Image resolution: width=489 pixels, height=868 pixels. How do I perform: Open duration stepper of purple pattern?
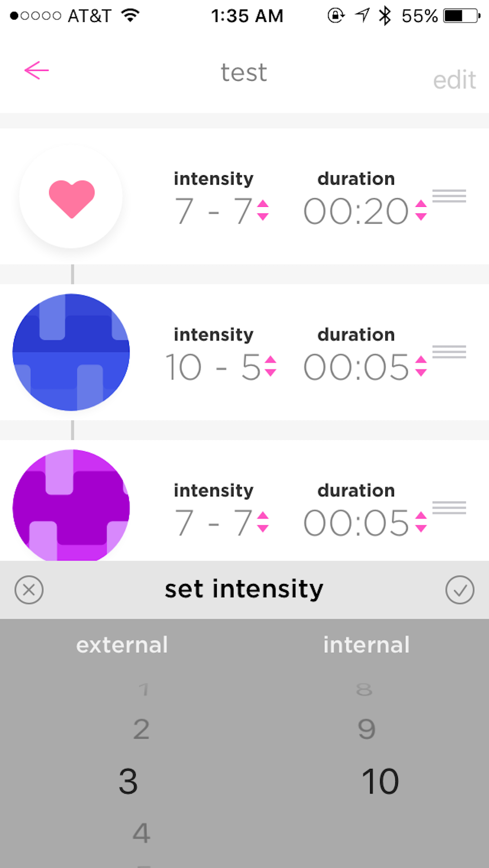[421, 522]
